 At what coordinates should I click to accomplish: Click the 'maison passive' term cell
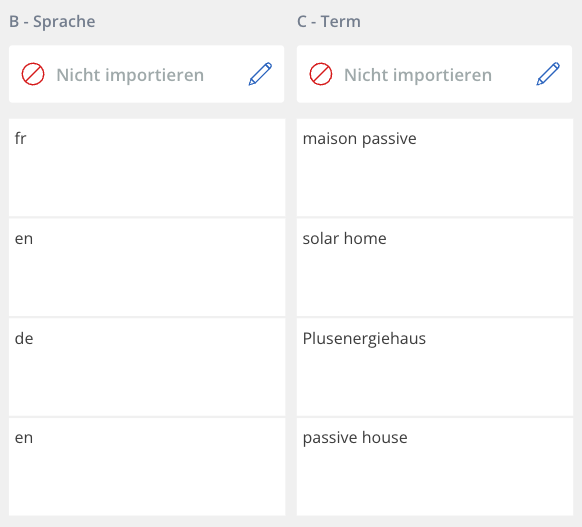(x=435, y=167)
